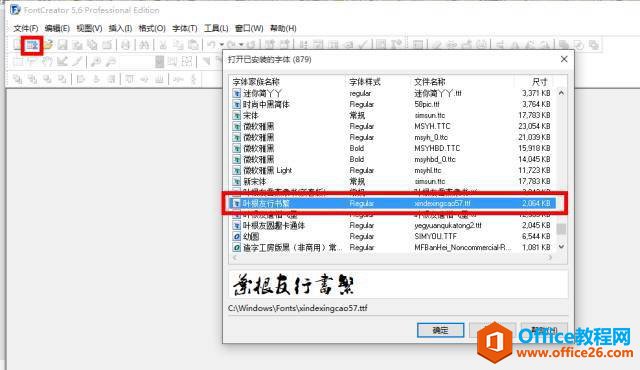Viewport: 640px width, 370px height.
Task: Click the Redo arrow toolbar icon
Action: point(231,45)
